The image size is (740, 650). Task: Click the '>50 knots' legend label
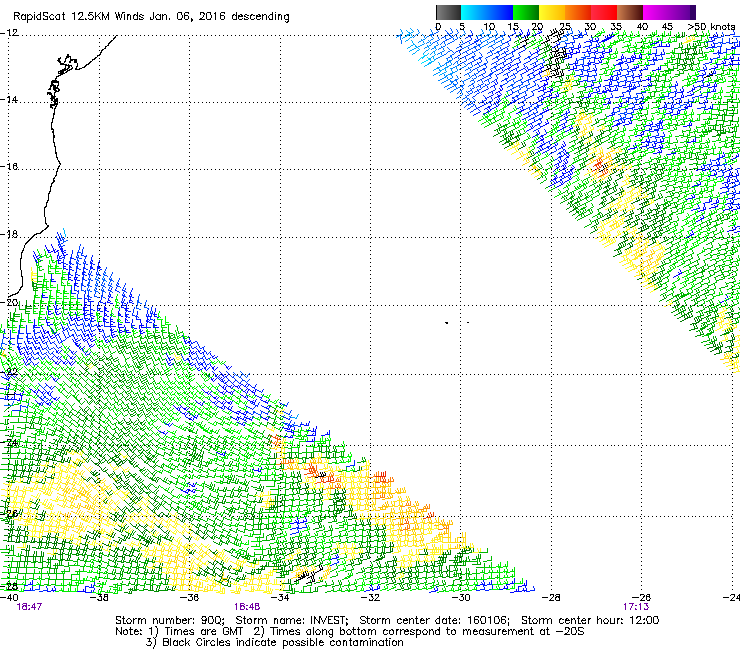tap(711, 27)
